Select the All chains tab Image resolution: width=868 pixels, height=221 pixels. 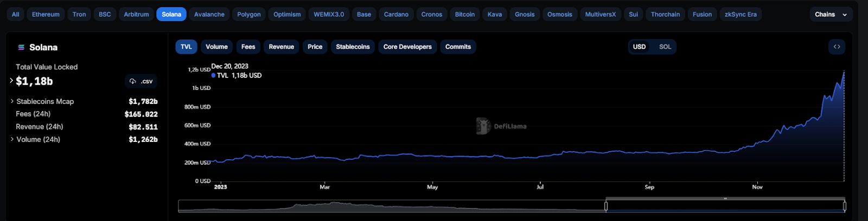coord(16,15)
